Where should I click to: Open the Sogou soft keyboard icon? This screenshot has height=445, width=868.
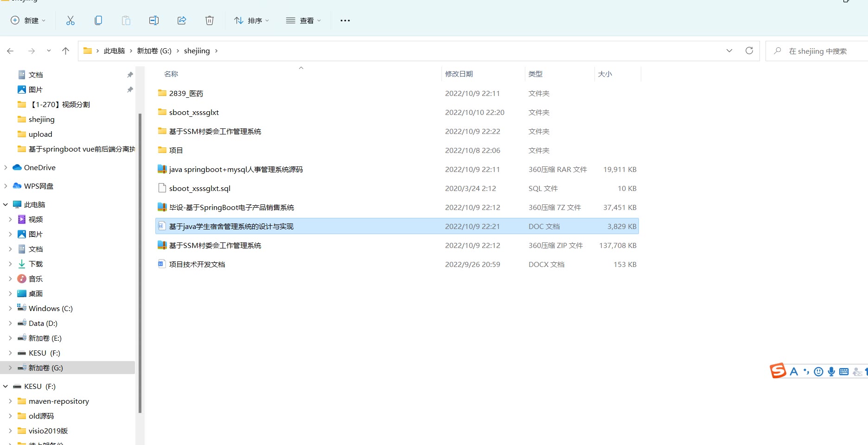tap(844, 372)
